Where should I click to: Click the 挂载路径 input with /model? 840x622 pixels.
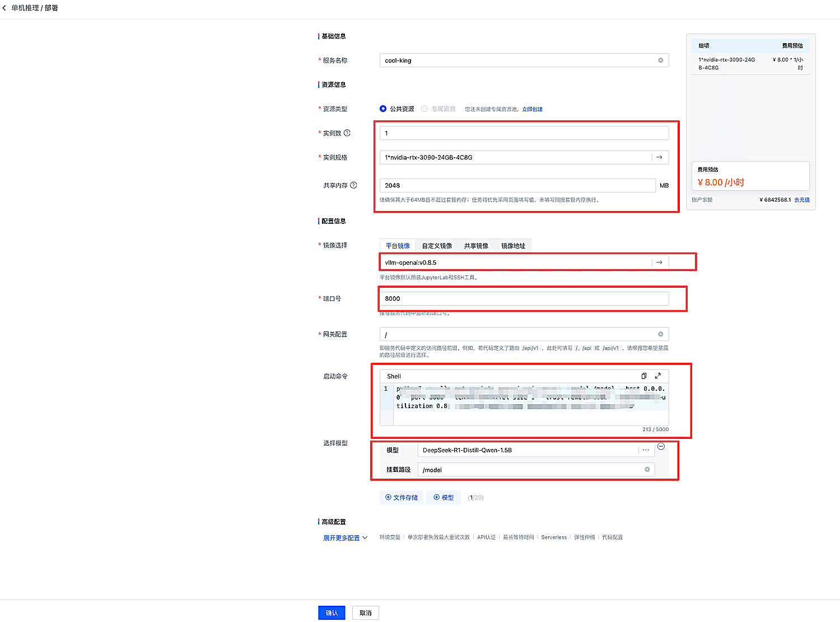536,470
